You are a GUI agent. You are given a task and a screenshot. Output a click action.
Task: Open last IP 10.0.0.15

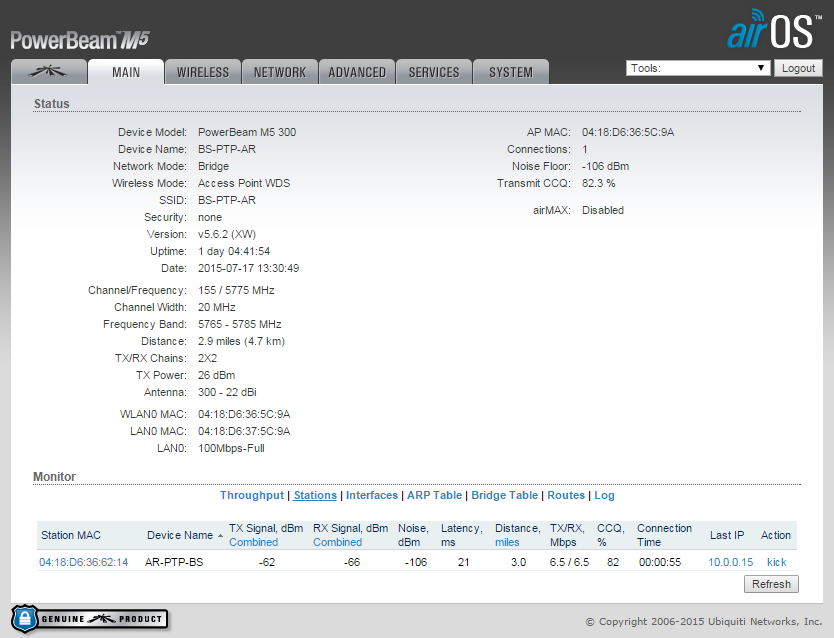(730, 562)
